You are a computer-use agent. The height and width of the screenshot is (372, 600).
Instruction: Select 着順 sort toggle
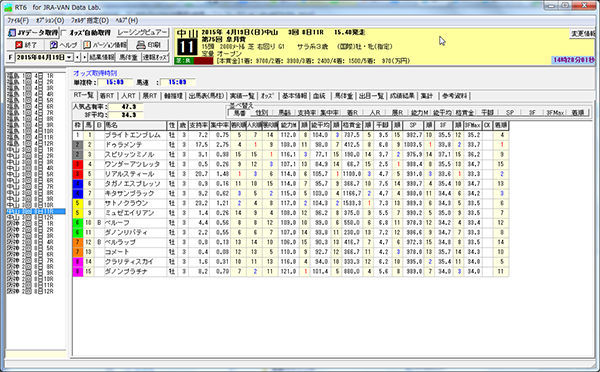(x=577, y=113)
